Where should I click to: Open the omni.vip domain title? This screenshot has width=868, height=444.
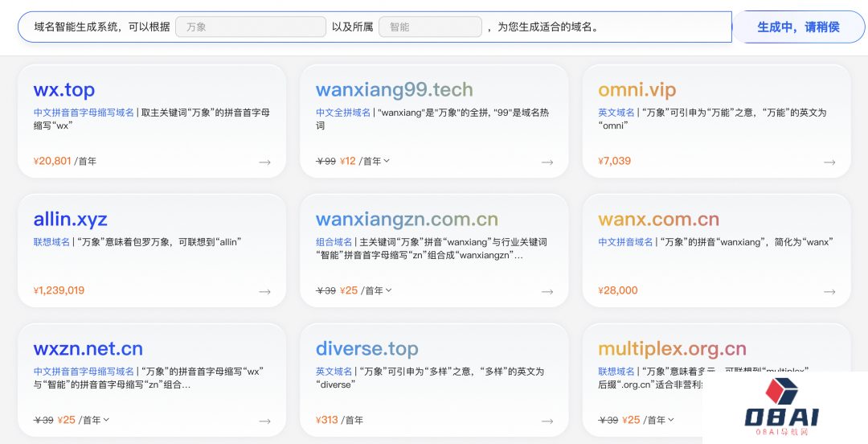(637, 90)
